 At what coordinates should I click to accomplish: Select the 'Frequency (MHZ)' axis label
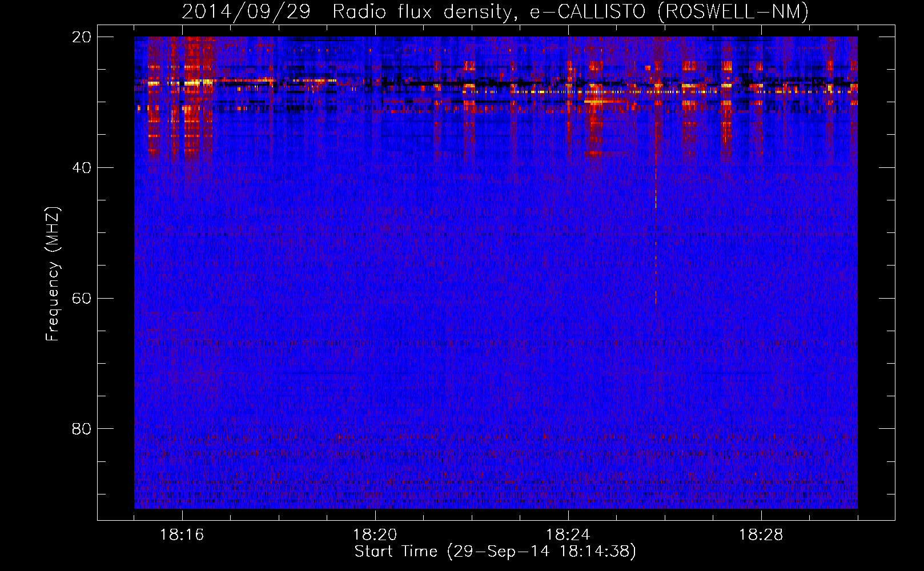click(x=52, y=274)
